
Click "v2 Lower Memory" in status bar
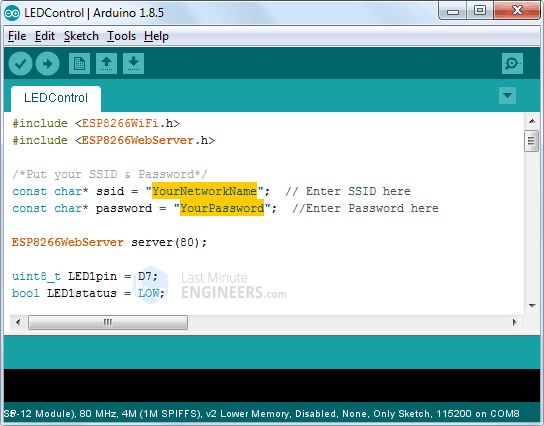click(248, 414)
